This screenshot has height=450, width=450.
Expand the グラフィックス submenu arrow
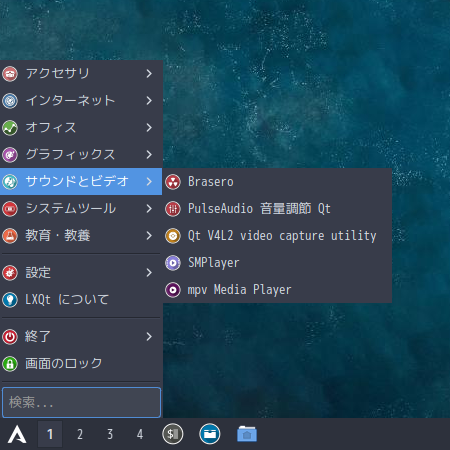pyautogui.click(x=149, y=155)
